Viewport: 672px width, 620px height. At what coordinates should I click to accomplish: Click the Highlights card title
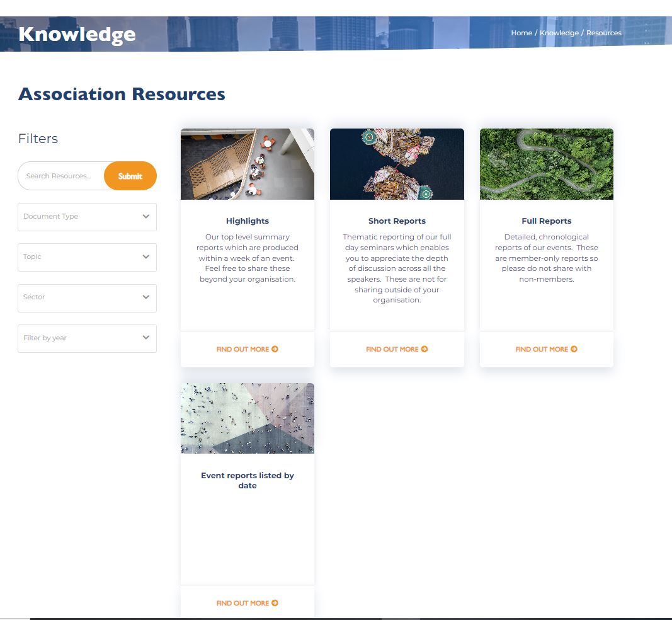(x=248, y=221)
